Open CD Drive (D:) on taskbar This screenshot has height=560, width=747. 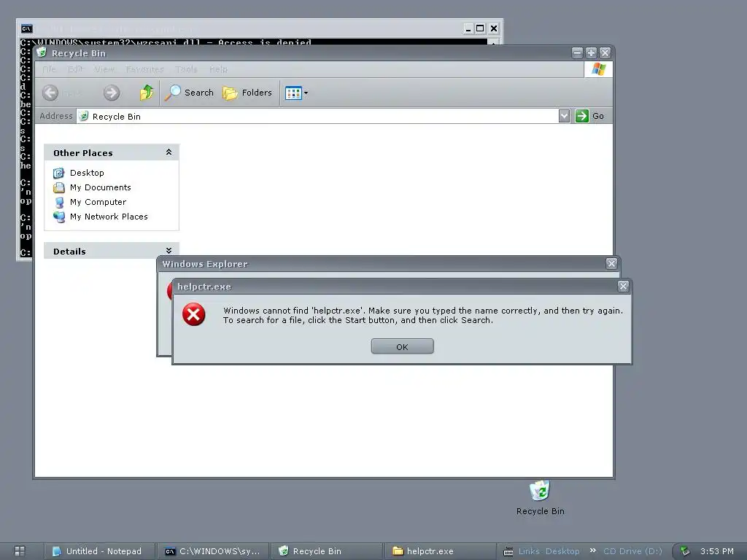click(632, 551)
